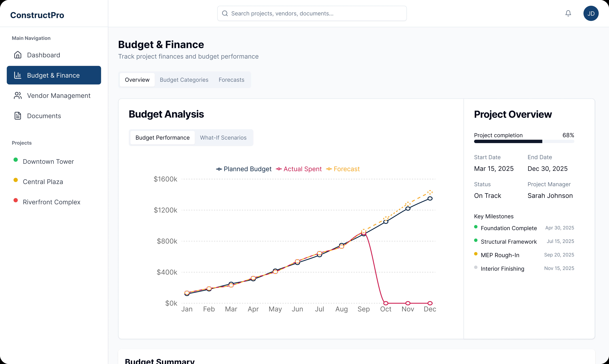
Task: Toggle Forecast series in legend
Action: tap(343, 169)
